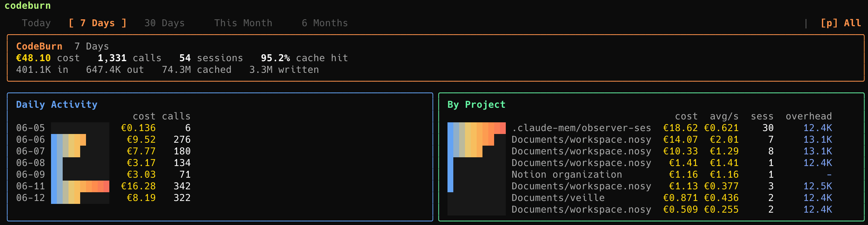The width and height of the screenshot is (868, 225).
Task: Select the 06-06 date row
Action: [x=103, y=139]
